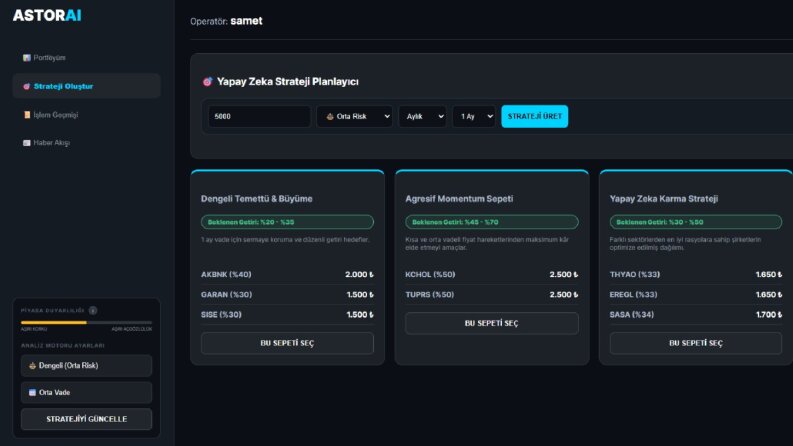
Task: Click the Piyasa Duyarlılığı sentiment bar
Action: [x=86, y=322]
